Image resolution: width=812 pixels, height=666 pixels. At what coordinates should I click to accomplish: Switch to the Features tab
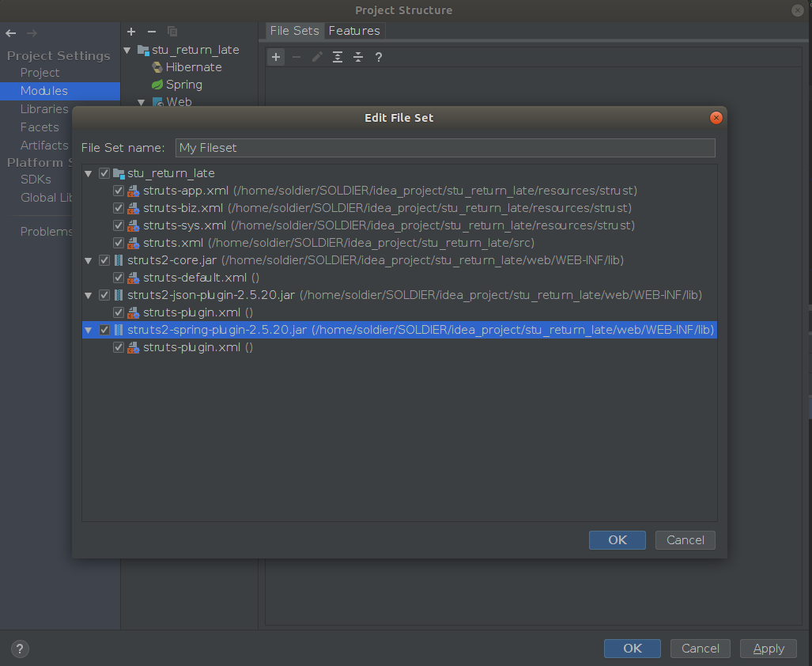point(354,31)
